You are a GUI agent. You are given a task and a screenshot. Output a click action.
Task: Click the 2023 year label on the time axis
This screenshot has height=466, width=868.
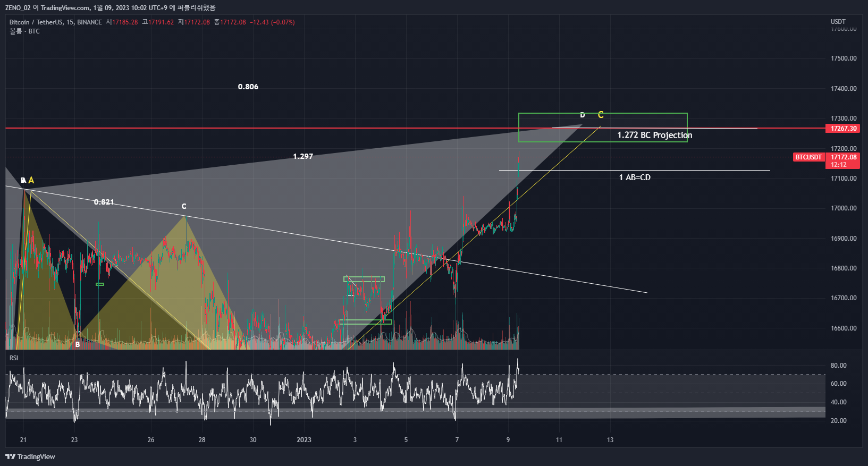point(304,440)
